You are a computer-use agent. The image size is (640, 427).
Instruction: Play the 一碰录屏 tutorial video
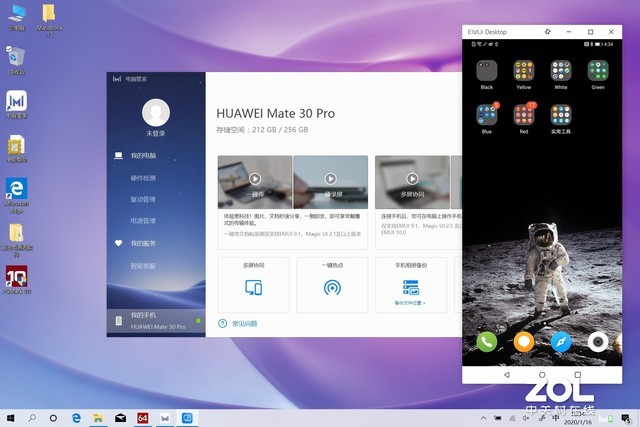click(330, 178)
